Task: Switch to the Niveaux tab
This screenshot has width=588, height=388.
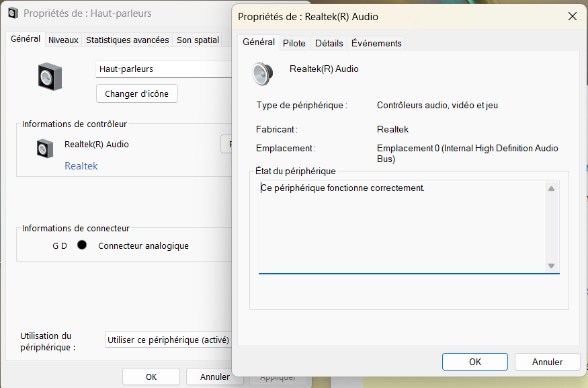Action: pos(63,40)
